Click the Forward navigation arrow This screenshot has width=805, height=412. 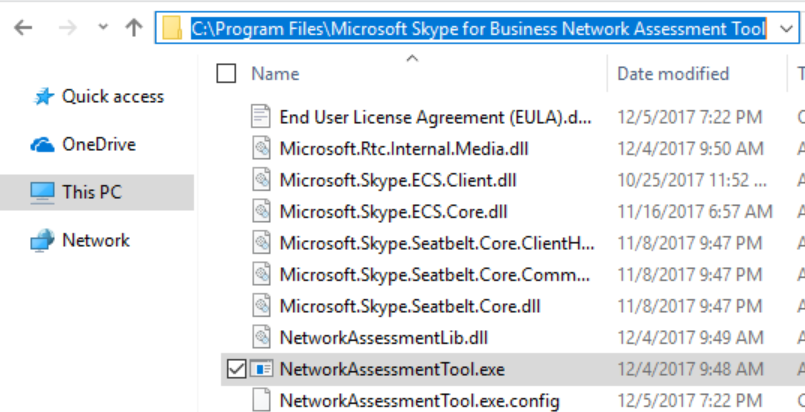pos(67,28)
